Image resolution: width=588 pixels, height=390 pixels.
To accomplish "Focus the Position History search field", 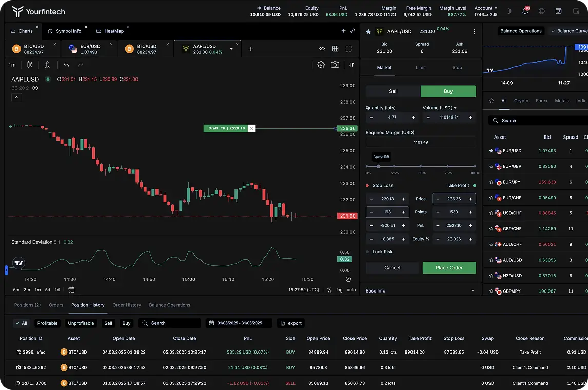I will pyautogui.click(x=169, y=323).
